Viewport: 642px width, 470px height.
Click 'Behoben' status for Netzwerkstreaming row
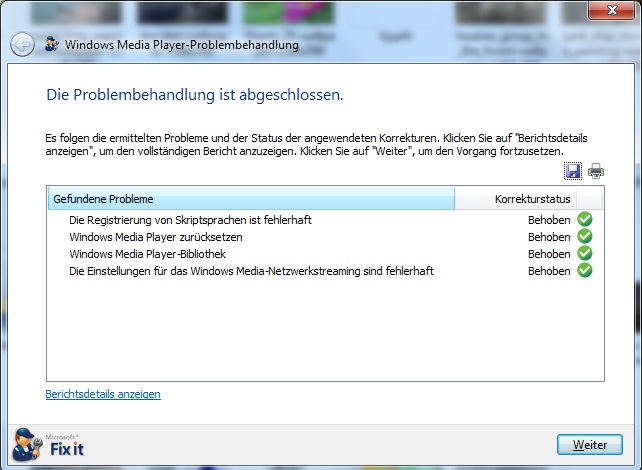click(x=549, y=271)
